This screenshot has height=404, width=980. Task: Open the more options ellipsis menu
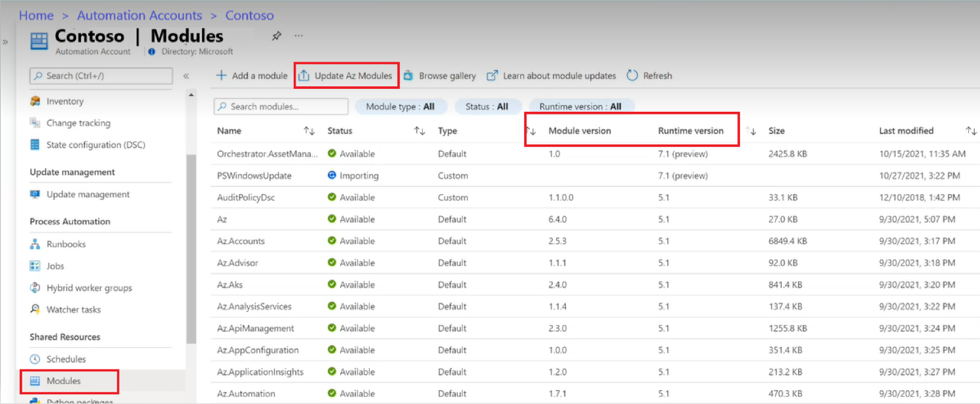298,36
